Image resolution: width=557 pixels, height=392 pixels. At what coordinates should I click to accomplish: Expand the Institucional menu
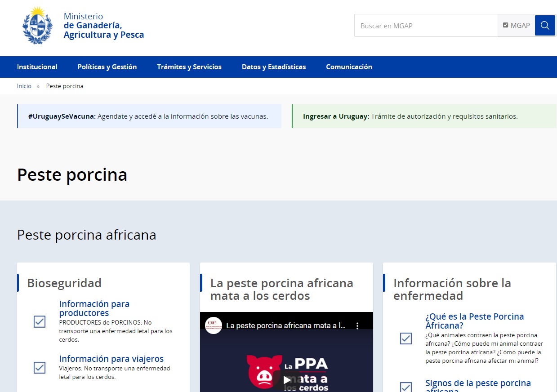[x=37, y=67]
